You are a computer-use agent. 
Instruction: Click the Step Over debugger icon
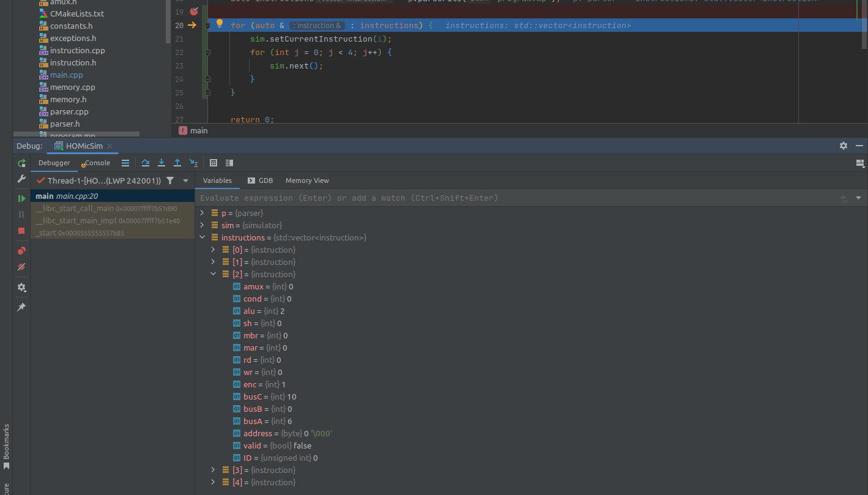pyautogui.click(x=146, y=163)
